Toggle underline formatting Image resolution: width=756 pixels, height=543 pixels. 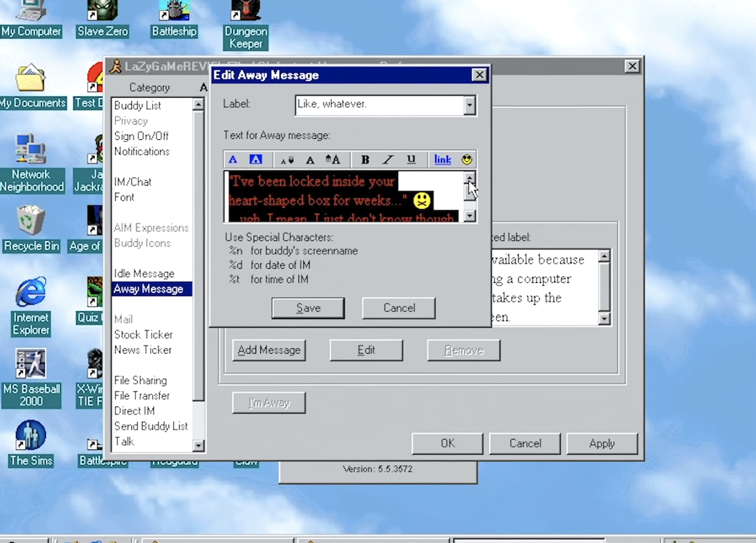point(411,160)
